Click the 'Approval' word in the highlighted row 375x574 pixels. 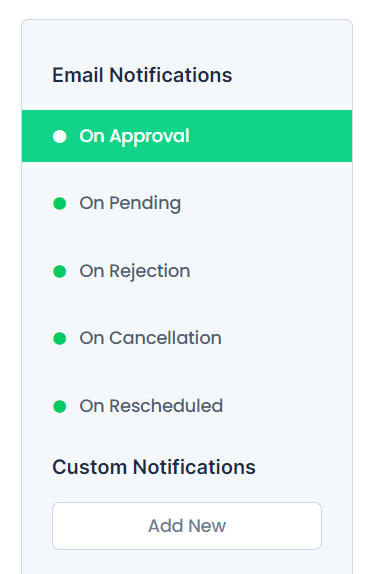pos(149,137)
